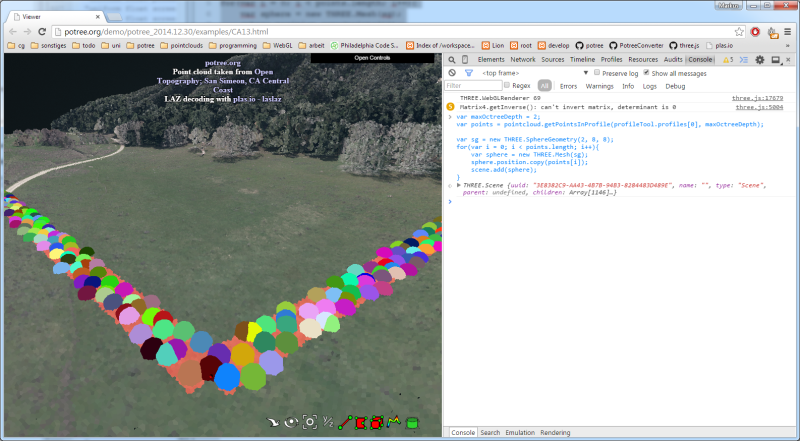Activate the height profile tool
This screenshot has height=441, width=800.
tap(394, 423)
